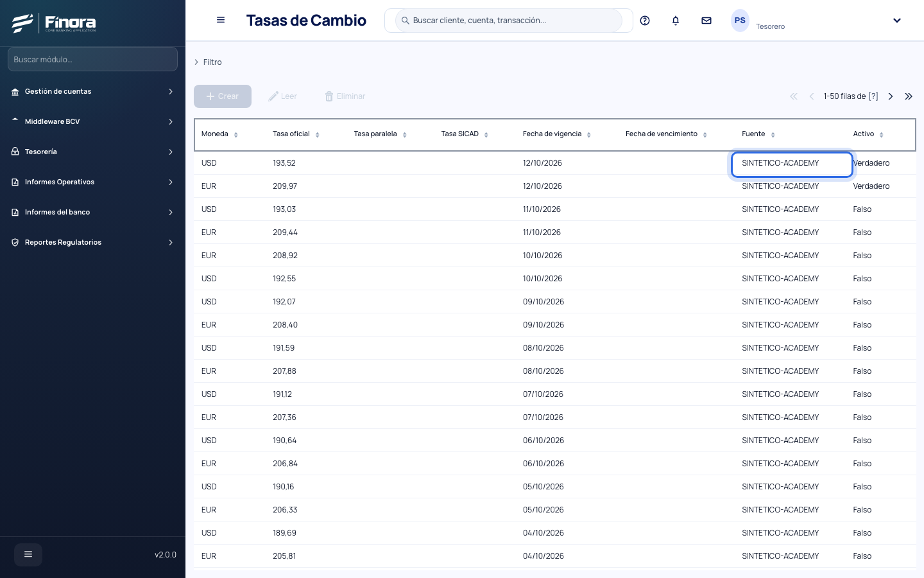Open the mail messages icon

tap(706, 21)
